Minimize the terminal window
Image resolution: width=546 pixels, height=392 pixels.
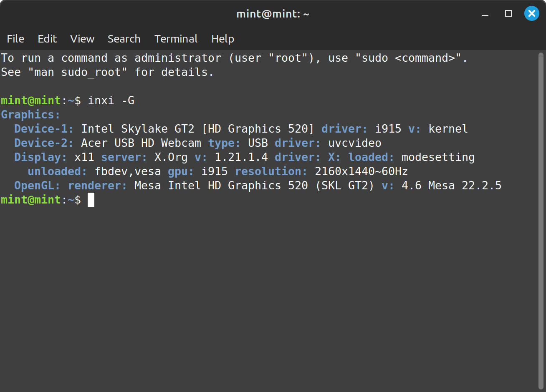pyautogui.click(x=485, y=14)
